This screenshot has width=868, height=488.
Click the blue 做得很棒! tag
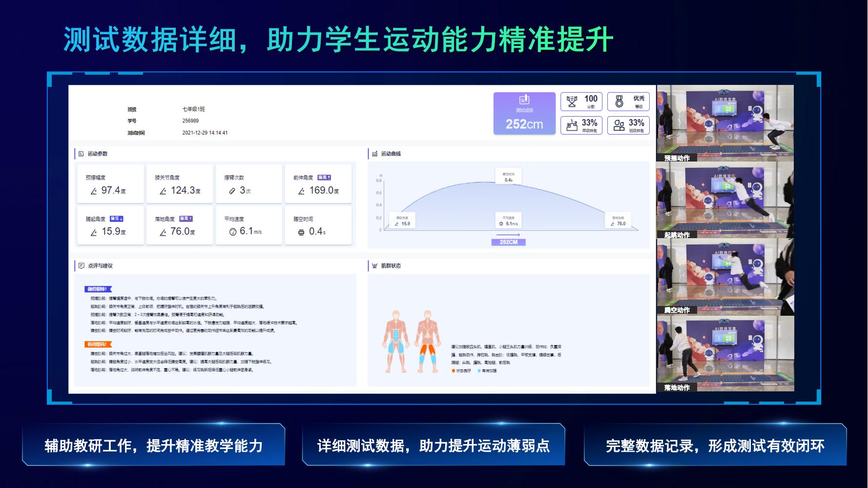coord(98,289)
